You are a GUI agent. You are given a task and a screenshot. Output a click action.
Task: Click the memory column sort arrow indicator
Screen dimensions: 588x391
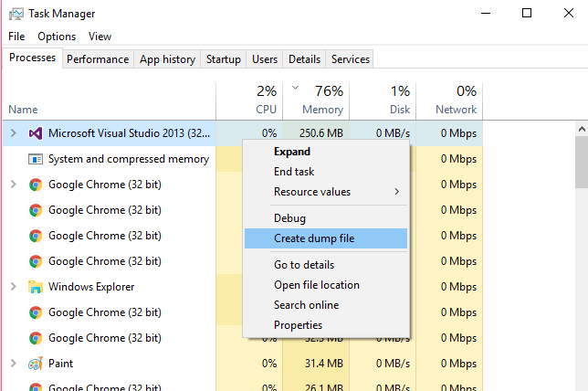[296, 88]
